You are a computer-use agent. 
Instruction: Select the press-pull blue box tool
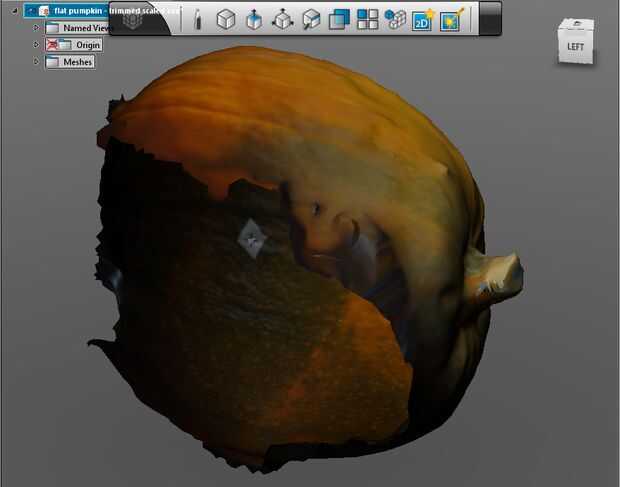(254, 19)
